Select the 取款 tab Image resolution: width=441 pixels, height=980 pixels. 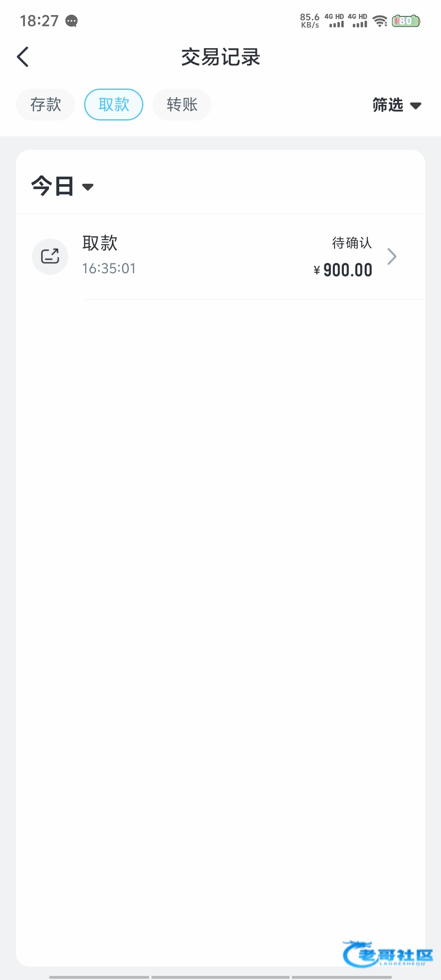(114, 105)
